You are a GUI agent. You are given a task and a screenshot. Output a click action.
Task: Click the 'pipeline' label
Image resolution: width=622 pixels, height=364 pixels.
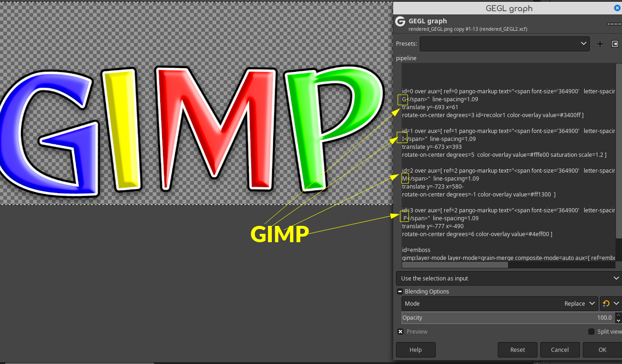pyautogui.click(x=406, y=58)
